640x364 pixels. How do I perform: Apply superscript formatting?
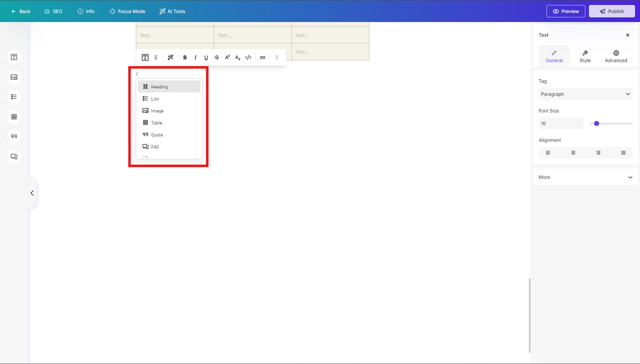pos(227,58)
